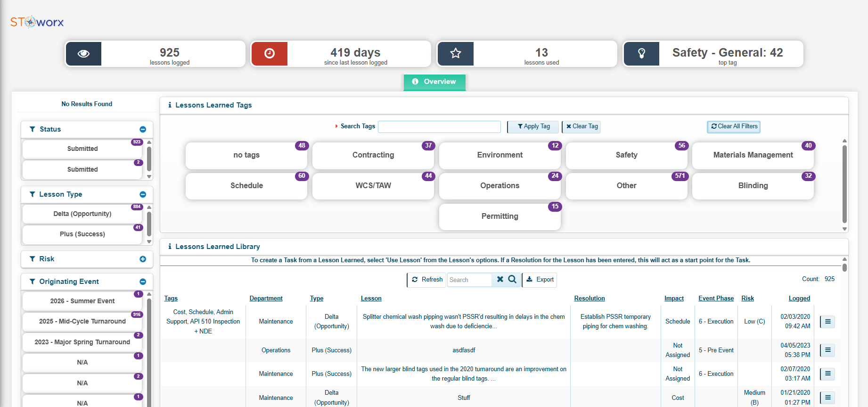Sort library by Event Phase column
The width and height of the screenshot is (868, 407).
[716, 299]
